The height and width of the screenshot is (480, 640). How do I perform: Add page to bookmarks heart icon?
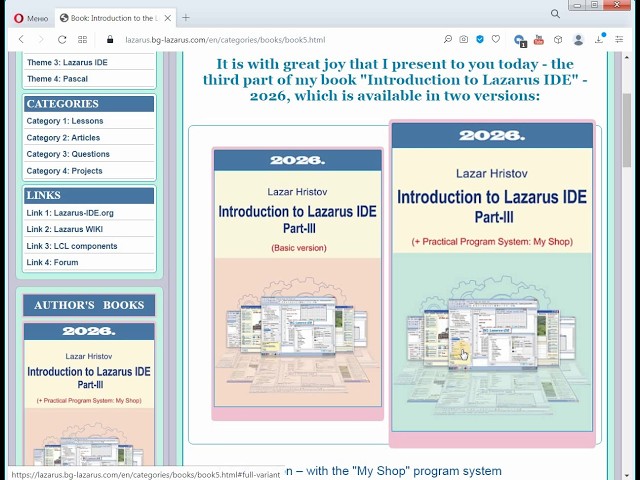click(x=496, y=39)
